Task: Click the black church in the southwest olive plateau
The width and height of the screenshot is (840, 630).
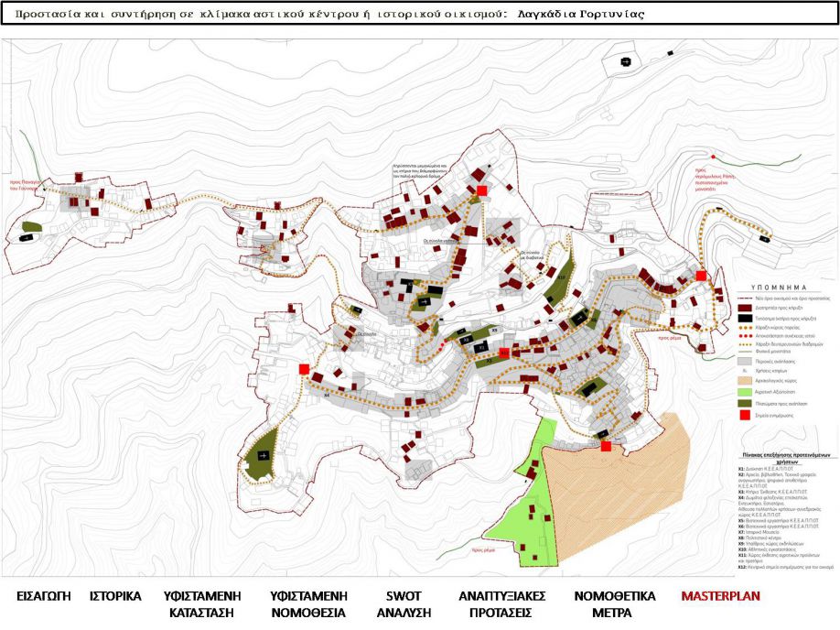Action: [x=264, y=455]
